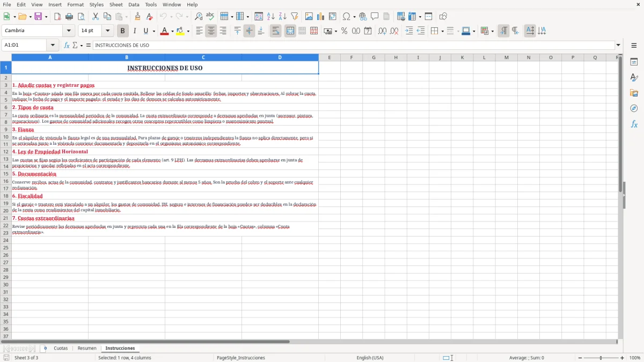Apply the red font color swatch
644x362 pixels.
point(164,31)
